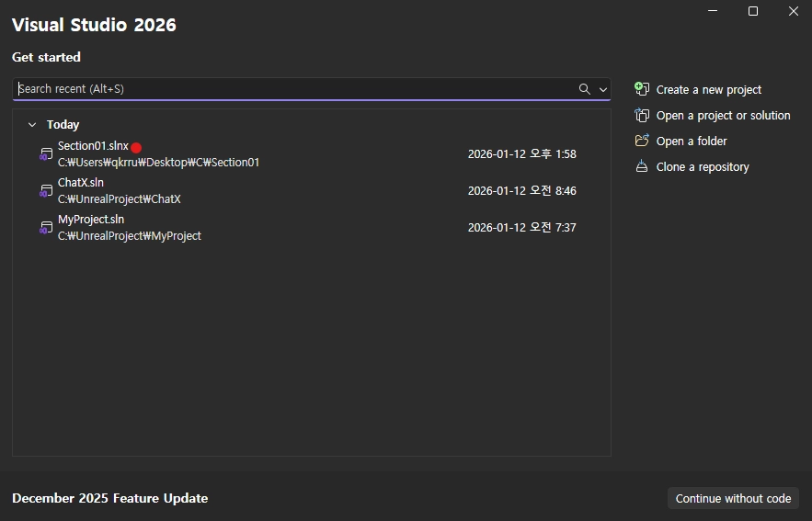Collapse the Today group chevron
Viewport: 812px width, 521px height.
(32, 125)
